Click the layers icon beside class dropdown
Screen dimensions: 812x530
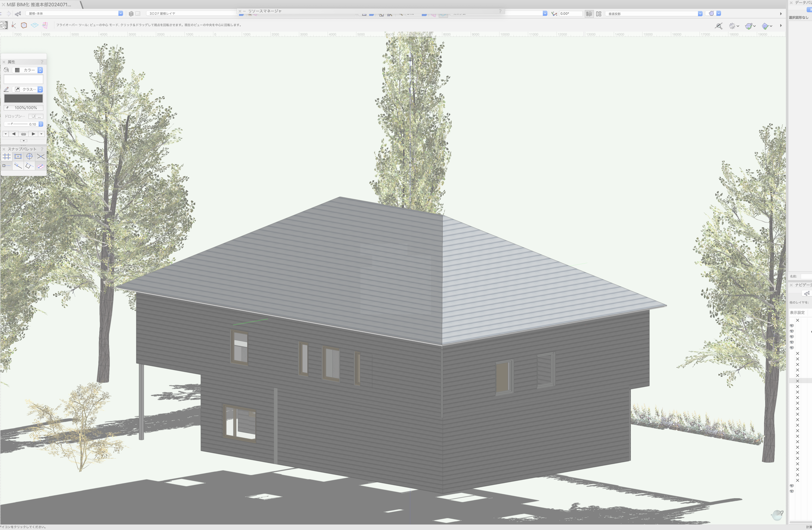[131, 14]
